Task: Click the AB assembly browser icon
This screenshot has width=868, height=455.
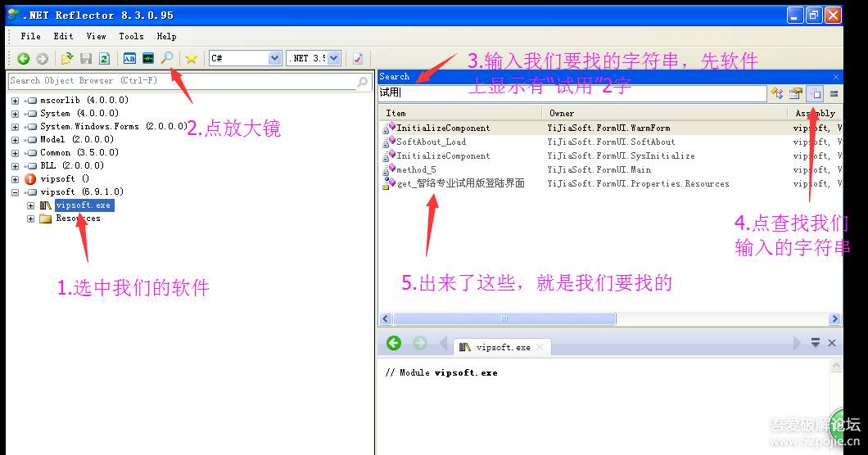Action: click(x=129, y=58)
